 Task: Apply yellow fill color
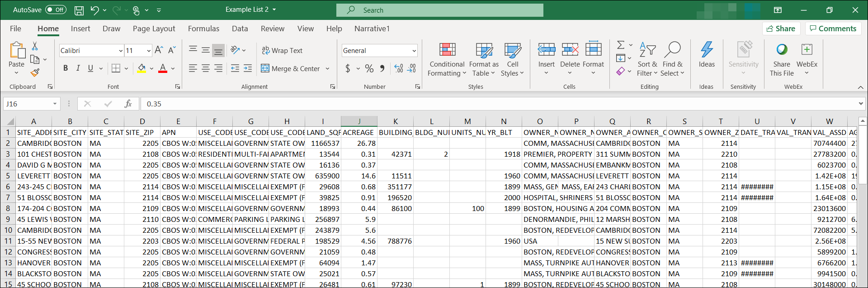tap(142, 68)
